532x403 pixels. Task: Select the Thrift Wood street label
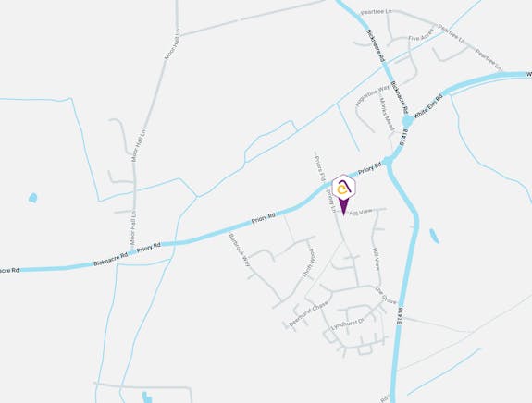click(x=308, y=264)
